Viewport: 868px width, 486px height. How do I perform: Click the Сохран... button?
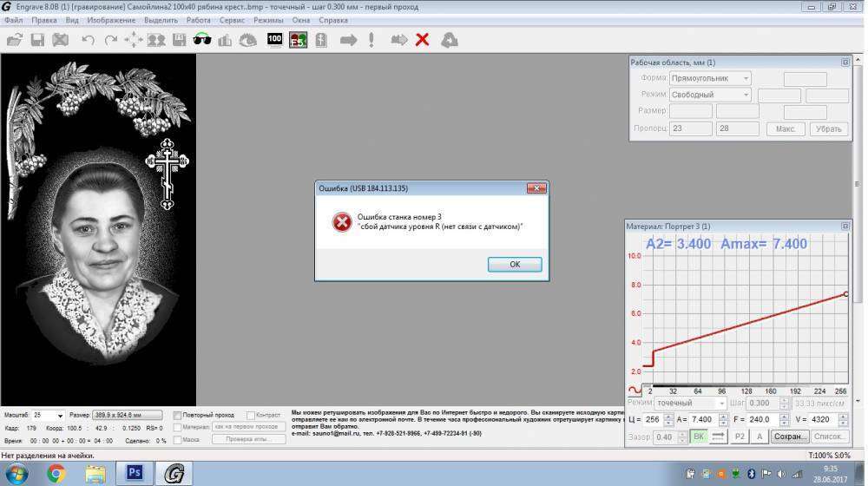[790, 437]
